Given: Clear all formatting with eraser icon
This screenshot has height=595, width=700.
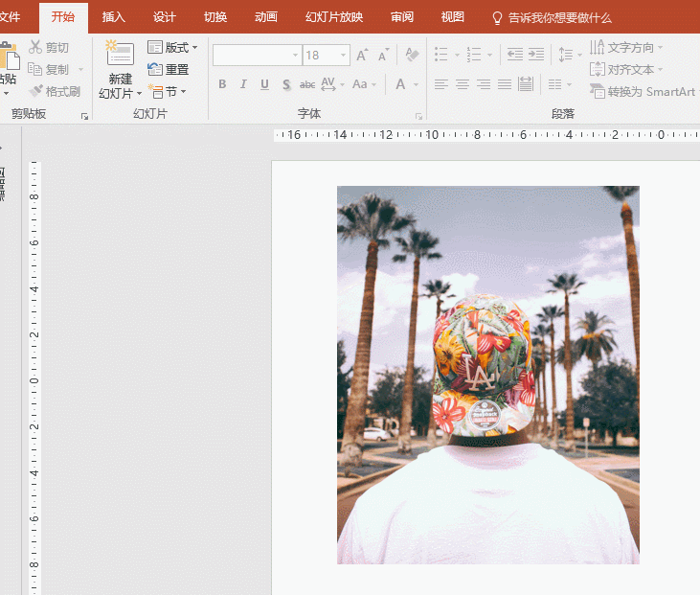Looking at the screenshot, I should [412, 55].
